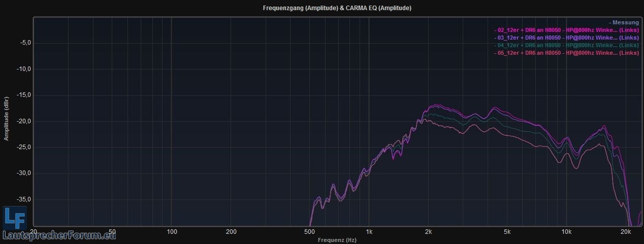Click the 10k frequency tick label
644x244 pixels.
tap(566, 232)
